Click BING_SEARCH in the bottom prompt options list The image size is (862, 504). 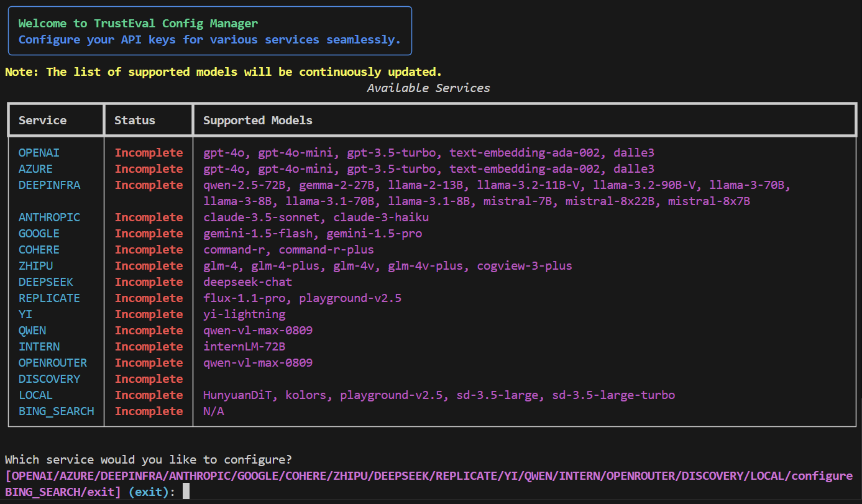pyautogui.click(x=42, y=492)
